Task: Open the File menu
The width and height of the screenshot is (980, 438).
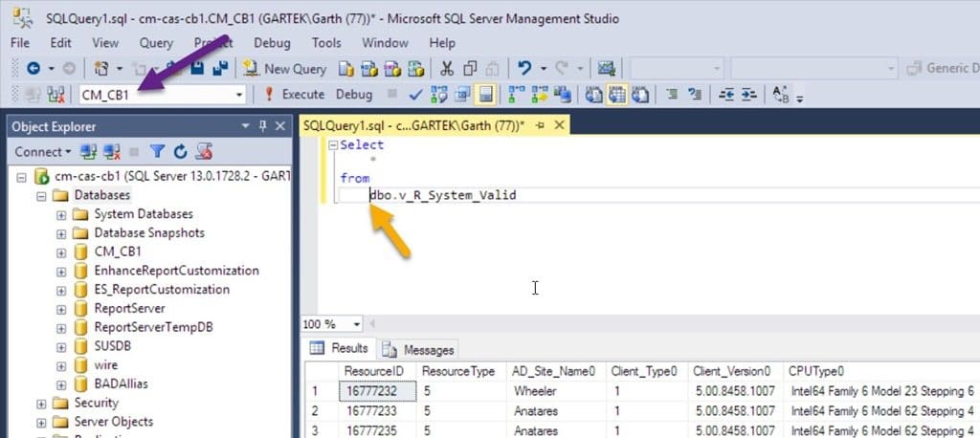Action: (20, 42)
